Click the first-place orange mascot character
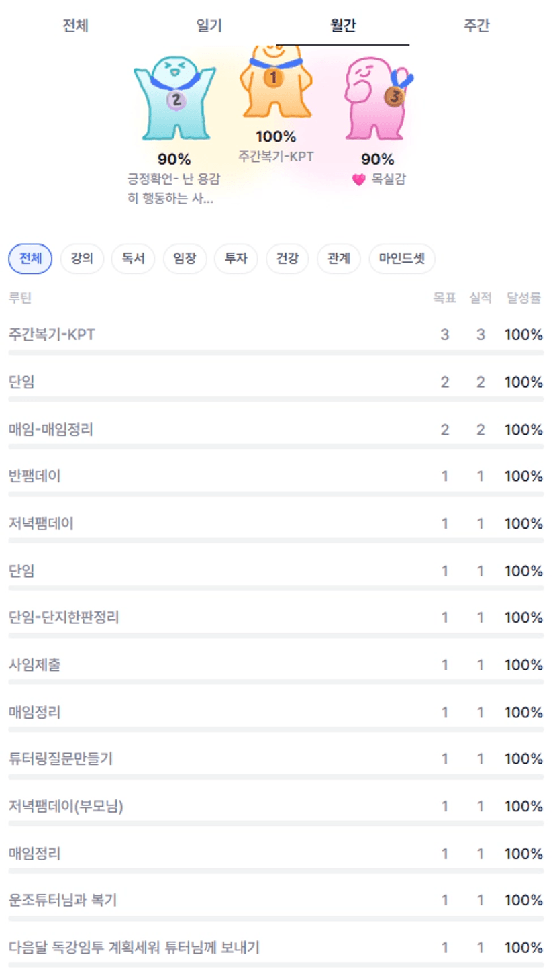555x980 pixels. pos(275,101)
